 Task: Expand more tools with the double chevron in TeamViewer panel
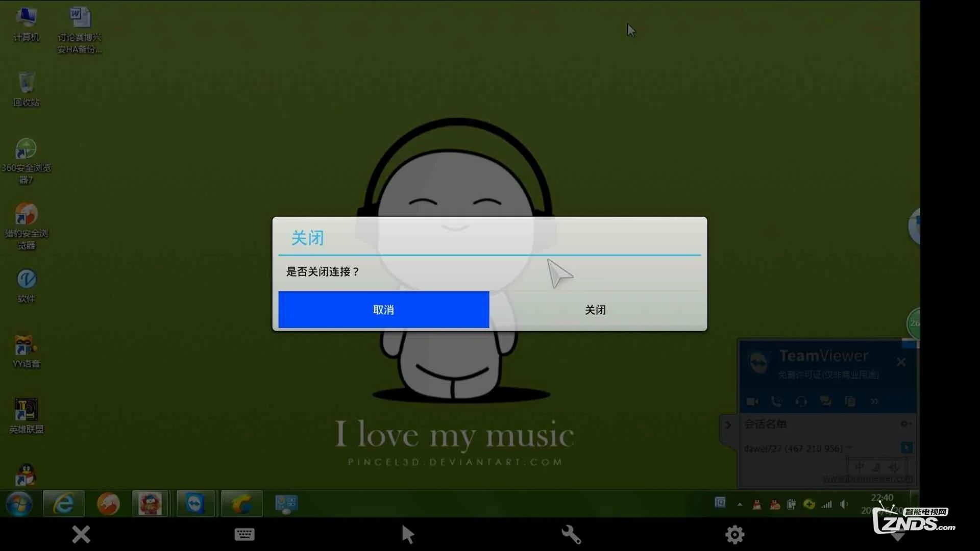click(x=874, y=402)
